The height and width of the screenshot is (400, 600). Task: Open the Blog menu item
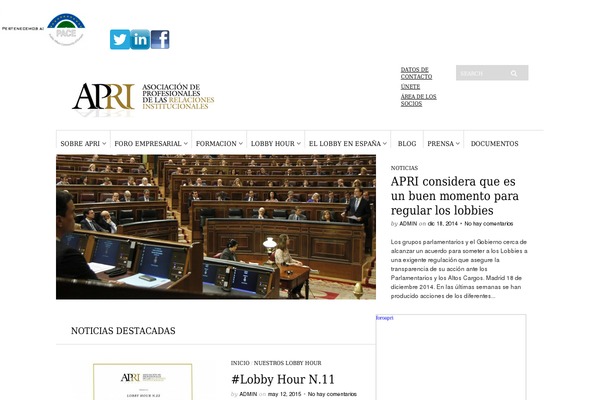pyautogui.click(x=407, y=144)
